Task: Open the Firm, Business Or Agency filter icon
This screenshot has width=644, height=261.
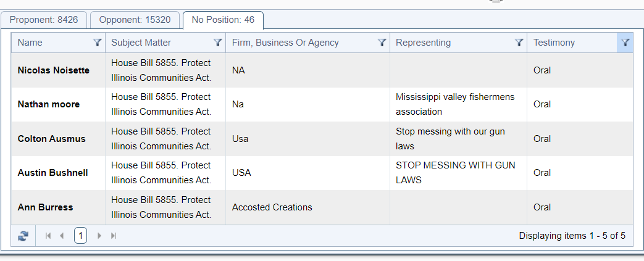Action: pos(382,43)
